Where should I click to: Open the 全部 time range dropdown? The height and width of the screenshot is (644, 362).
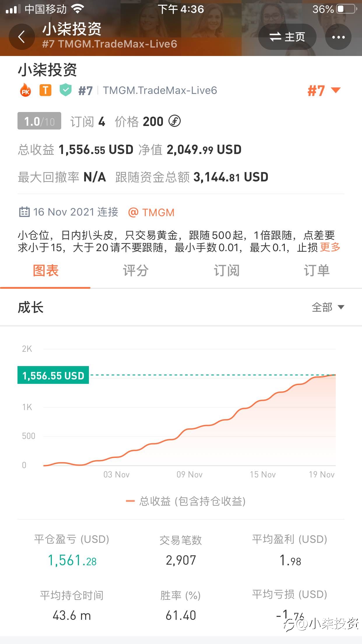328,307
